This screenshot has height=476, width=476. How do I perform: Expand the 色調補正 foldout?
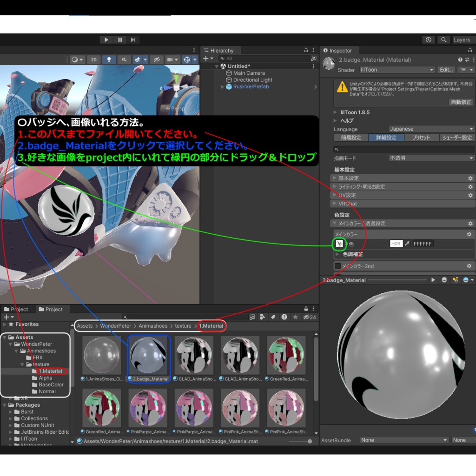337,254
